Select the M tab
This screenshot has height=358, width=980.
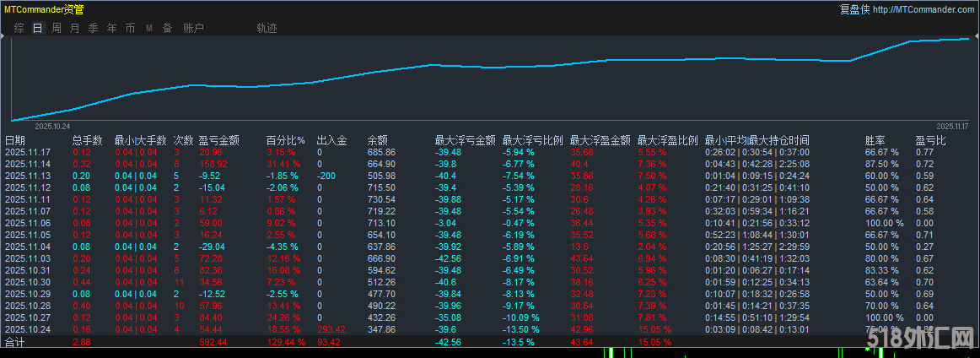tap(148, 28)
